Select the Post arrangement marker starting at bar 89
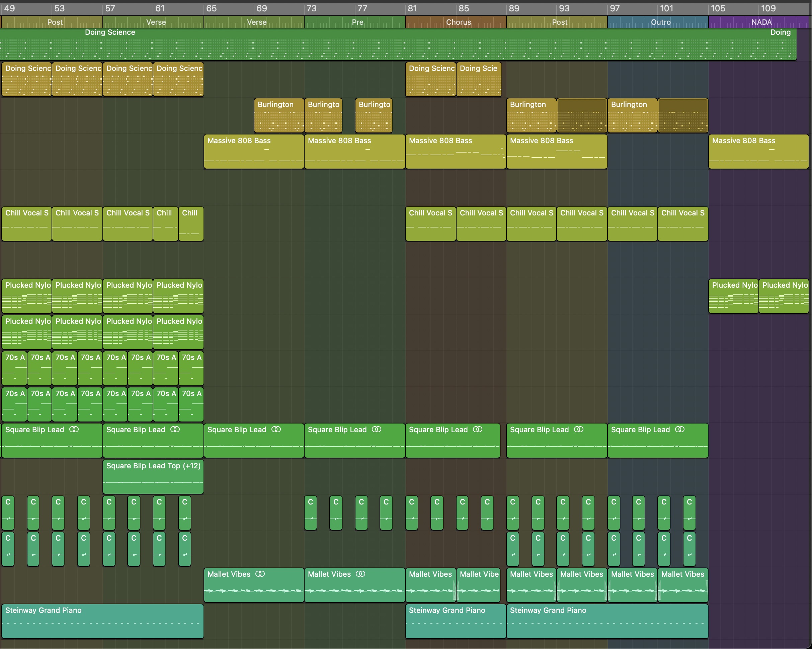812x649 pixels. click(x=557, y=22)
